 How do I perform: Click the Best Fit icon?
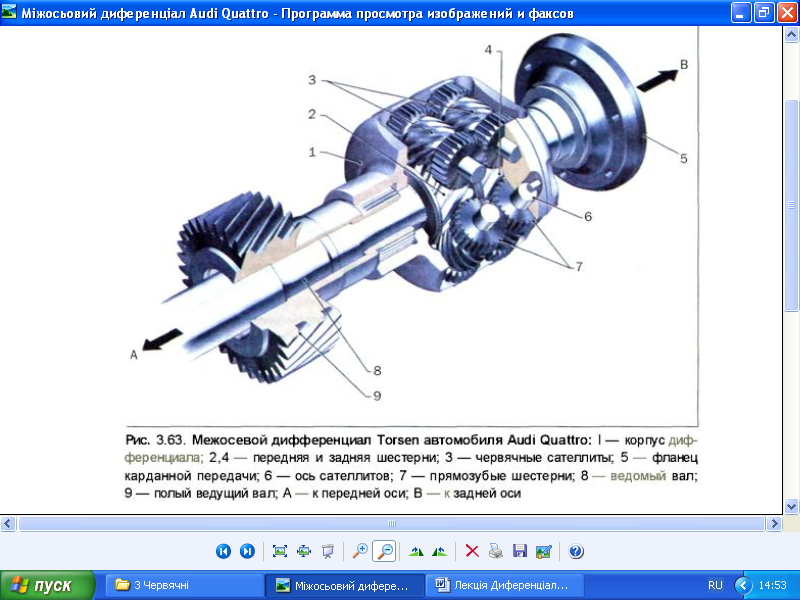(x=280, y=551)
